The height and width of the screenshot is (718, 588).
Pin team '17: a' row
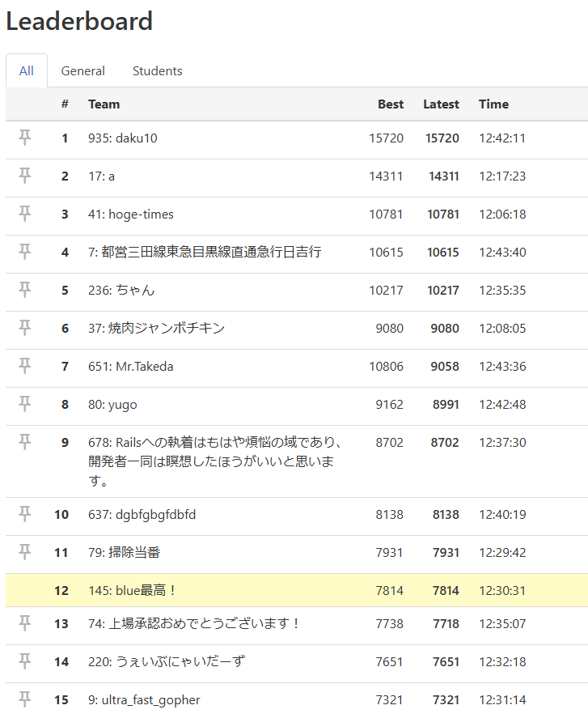coord(25,176)
